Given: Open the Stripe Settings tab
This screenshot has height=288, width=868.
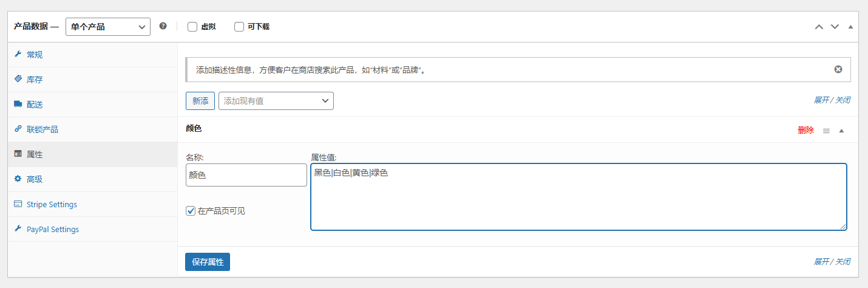Looking at the screenshot, I should [92, 204].
